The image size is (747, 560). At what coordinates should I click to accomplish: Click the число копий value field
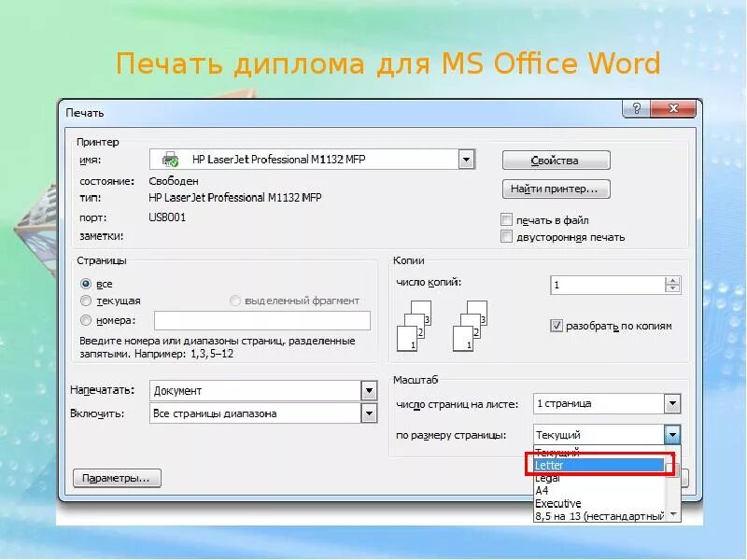[608, 285]
